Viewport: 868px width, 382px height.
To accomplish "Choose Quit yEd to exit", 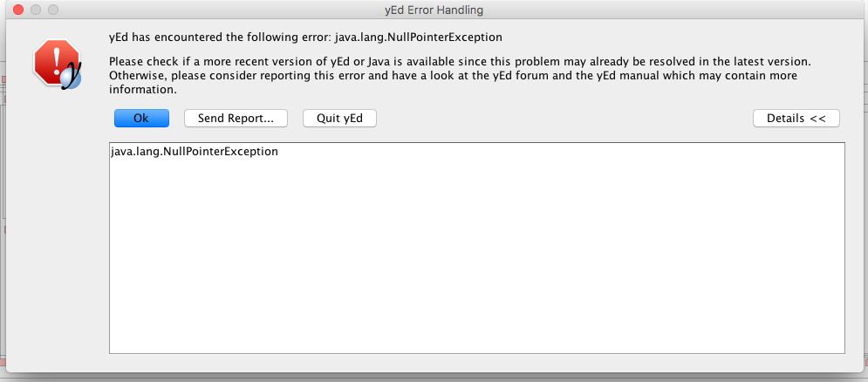I will [339, 119].
